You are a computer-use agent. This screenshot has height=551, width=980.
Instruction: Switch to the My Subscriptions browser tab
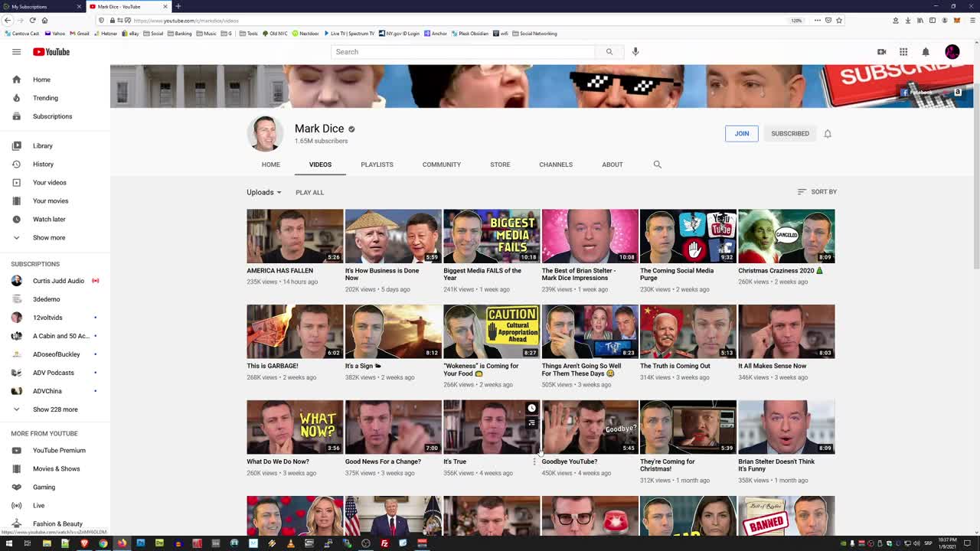[x=41, y=6]
